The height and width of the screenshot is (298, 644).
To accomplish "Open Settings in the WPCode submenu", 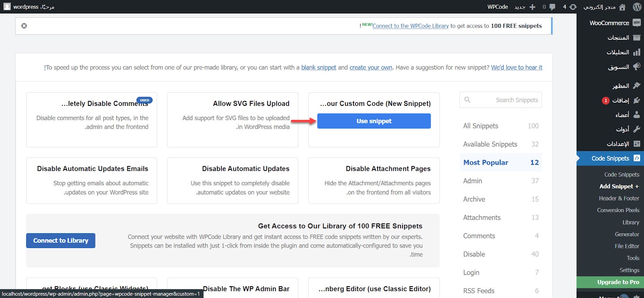I will click(630, 270).
